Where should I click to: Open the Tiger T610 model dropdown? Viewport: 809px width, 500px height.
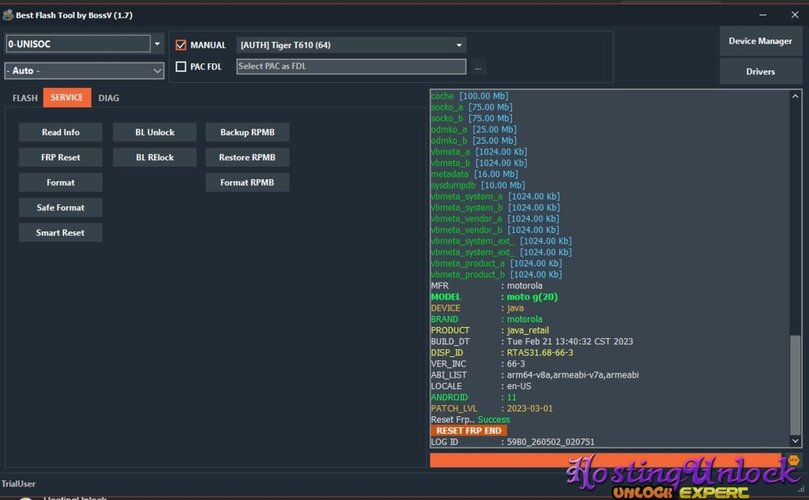click(351, 45)
